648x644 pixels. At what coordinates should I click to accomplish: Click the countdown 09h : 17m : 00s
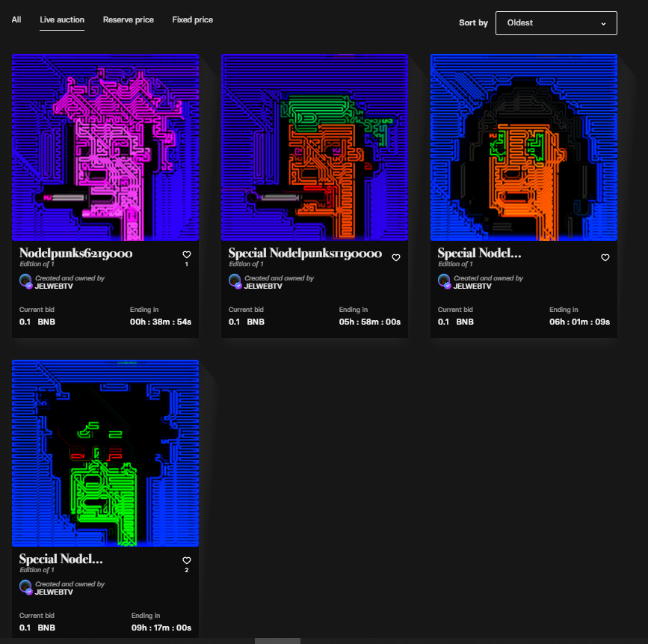click(161, 628)
